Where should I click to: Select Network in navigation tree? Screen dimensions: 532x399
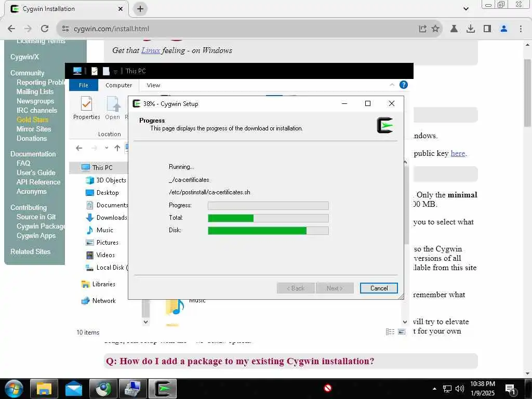[98, 301]
